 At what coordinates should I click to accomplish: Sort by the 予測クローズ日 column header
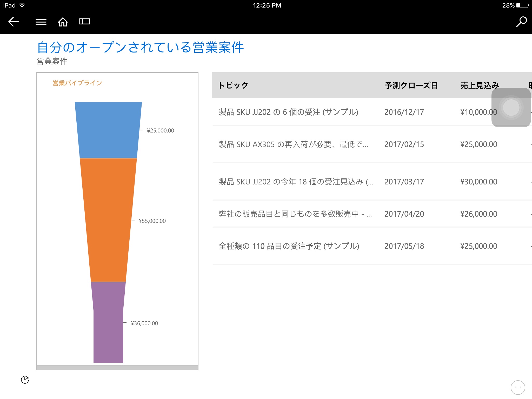411,85
